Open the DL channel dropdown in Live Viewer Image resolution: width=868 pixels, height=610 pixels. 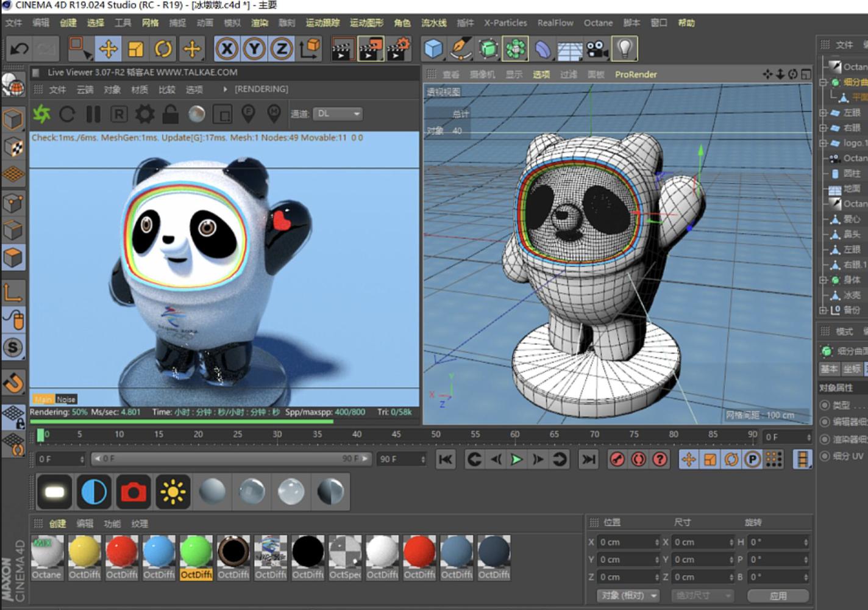coord(338,113)
